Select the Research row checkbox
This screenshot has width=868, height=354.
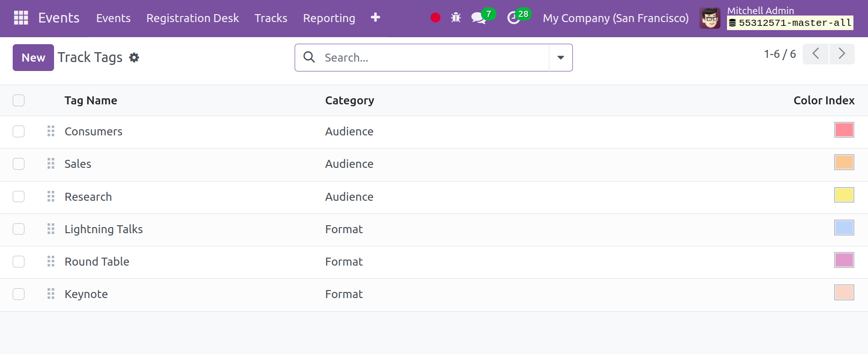[x=19, y=197]
